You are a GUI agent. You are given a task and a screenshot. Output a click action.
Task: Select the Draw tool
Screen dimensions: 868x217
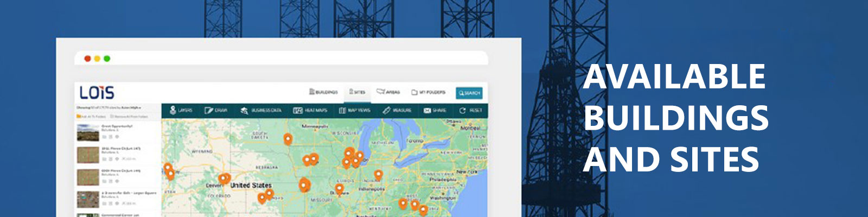pos(216,110)
